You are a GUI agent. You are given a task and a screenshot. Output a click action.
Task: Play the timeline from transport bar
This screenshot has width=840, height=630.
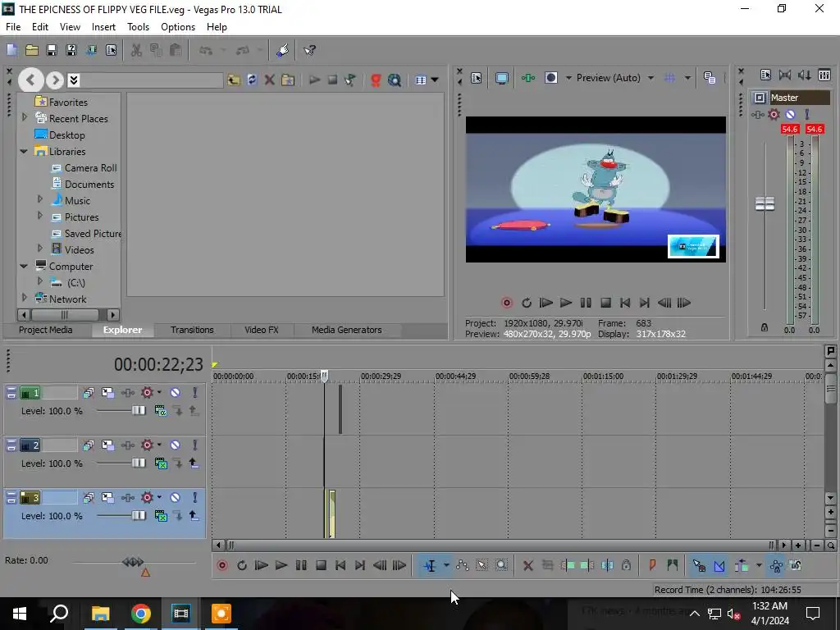pos(281,565)
